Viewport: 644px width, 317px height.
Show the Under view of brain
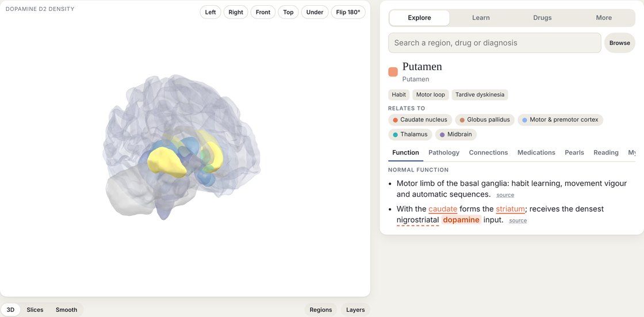[315, 12]
